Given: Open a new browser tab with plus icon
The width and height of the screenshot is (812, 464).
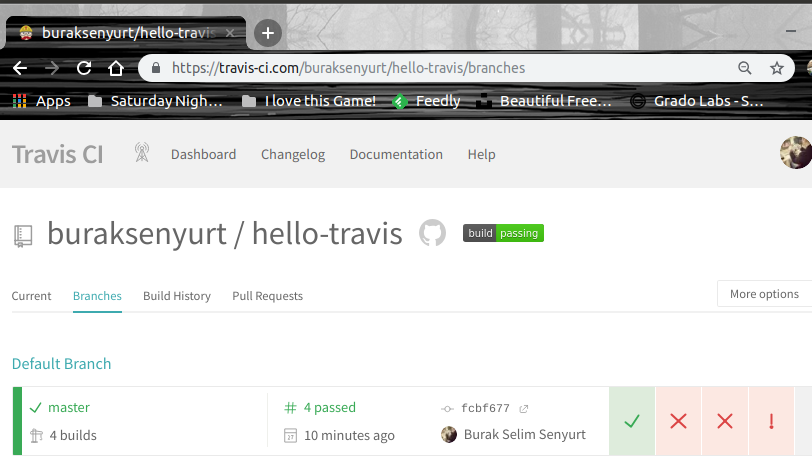Looking at the screenshot, I should [267, 33].
